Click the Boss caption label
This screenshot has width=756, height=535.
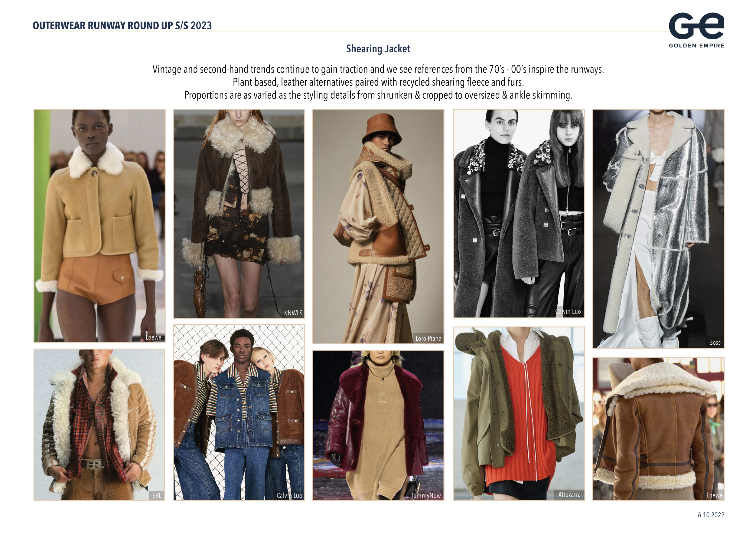(x=715, y=343)
